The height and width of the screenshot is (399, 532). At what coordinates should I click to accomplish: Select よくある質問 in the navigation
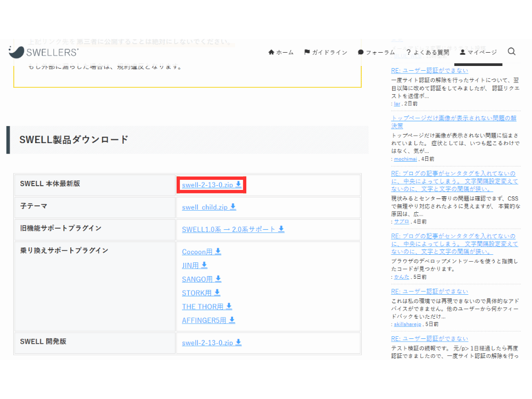[428, 52]
